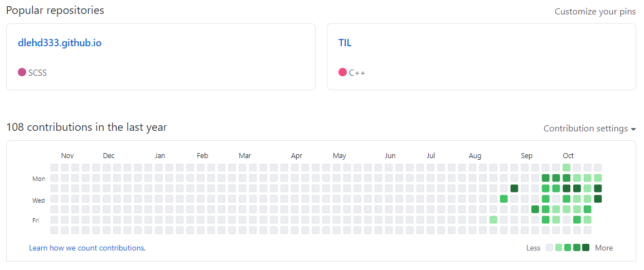Click the green Wednesday cell in late August

point(504,199)
